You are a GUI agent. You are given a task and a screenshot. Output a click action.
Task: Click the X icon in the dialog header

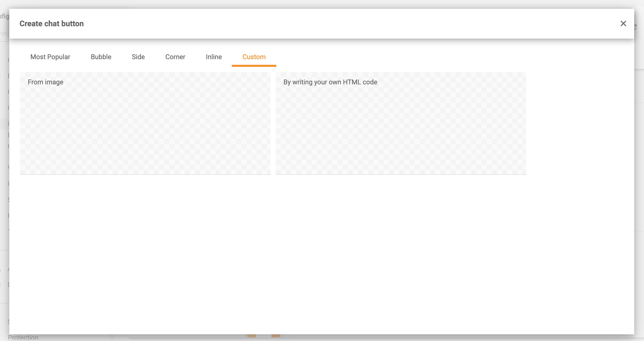click(x=623, y=24)
